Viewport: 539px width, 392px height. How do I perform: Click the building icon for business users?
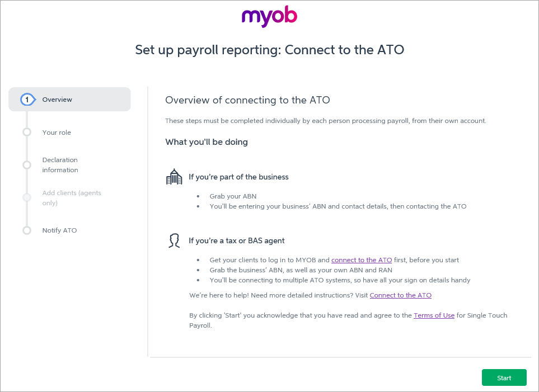(x=174, y=177)
